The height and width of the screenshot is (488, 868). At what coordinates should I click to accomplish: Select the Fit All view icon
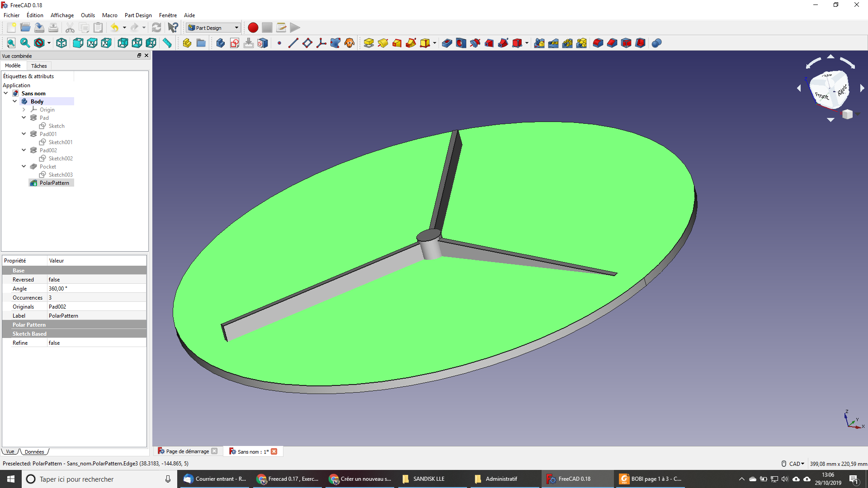(11, 43)
